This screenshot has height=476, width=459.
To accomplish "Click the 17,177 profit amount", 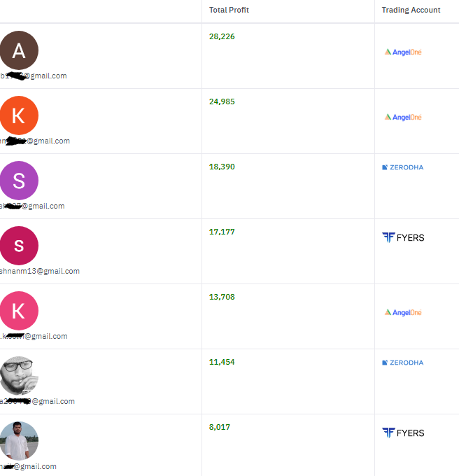I will (x=222, y=232).
